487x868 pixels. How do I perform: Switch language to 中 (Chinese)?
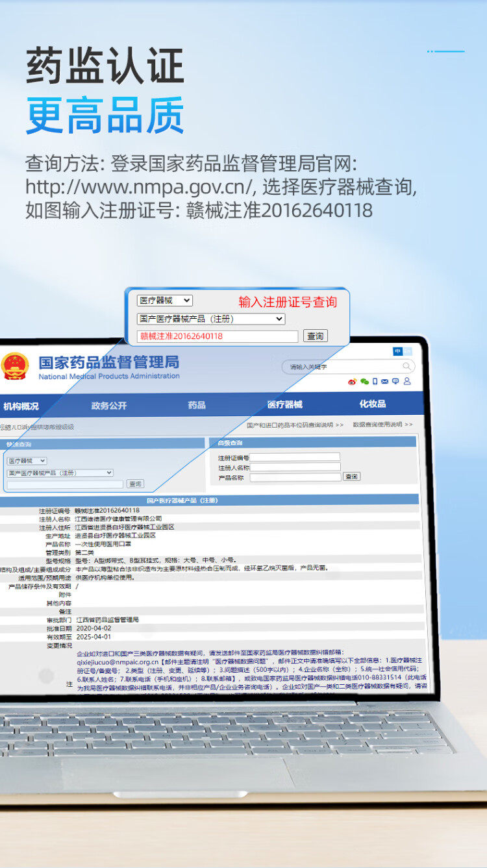pos(397,351)
